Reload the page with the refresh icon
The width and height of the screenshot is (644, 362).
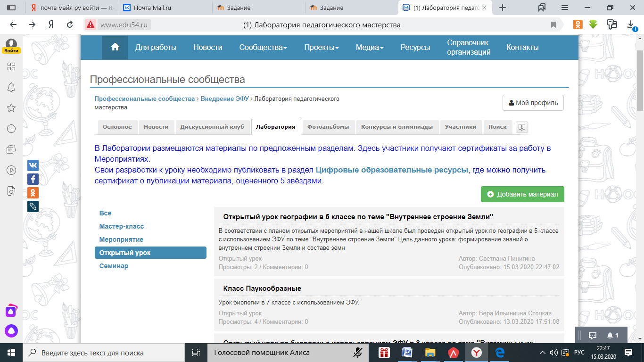[x=70, y=25]
